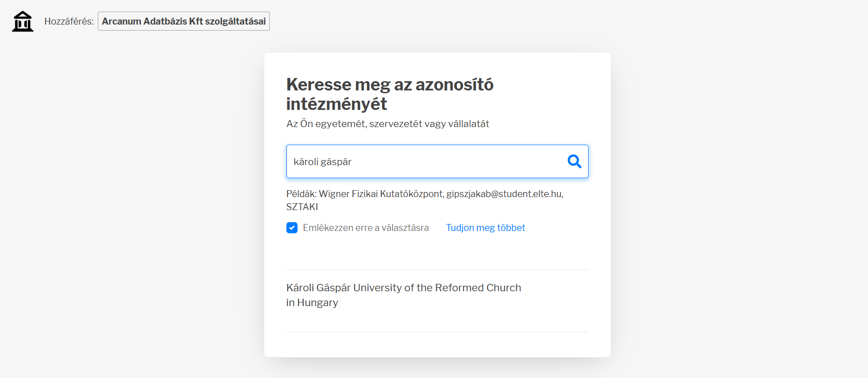The width and height of the screenshot is (868, 378).
Task: Click the institution building logo icon
Action: click(23, 21)
